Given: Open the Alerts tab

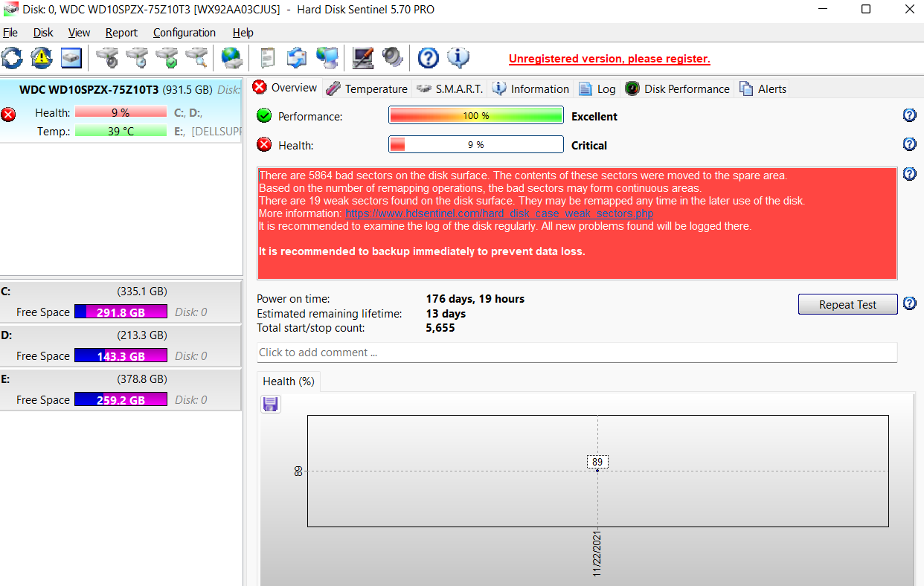Looking at the screenshot, I should [763, 88].
